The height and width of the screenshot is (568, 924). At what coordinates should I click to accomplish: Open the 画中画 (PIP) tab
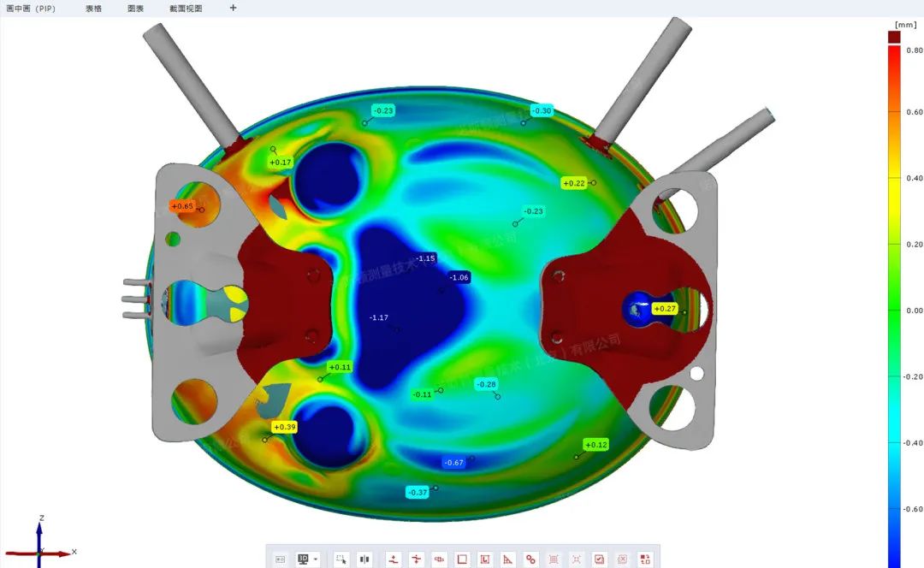(x=31, y=9)
